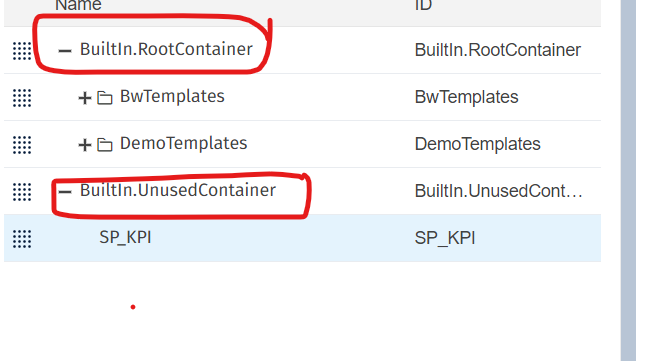The height and width of the screenshot is (361, 645).
Task: Select the SP_KPI tree item
Action: click(125, 237)
